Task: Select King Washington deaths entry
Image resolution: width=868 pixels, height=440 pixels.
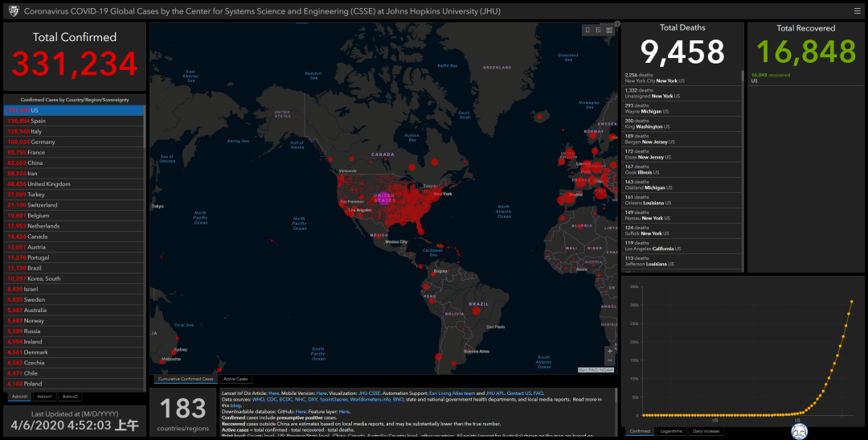Action: (682, 124)
